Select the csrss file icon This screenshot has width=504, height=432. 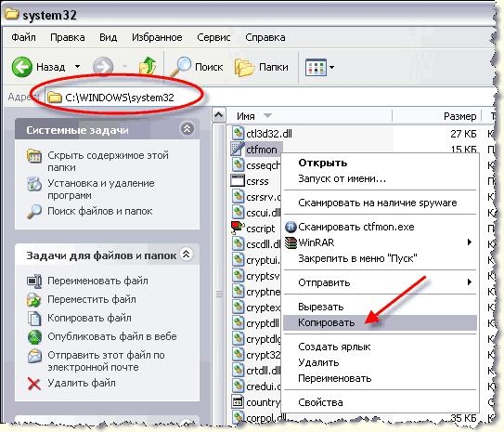pos(238,181)
